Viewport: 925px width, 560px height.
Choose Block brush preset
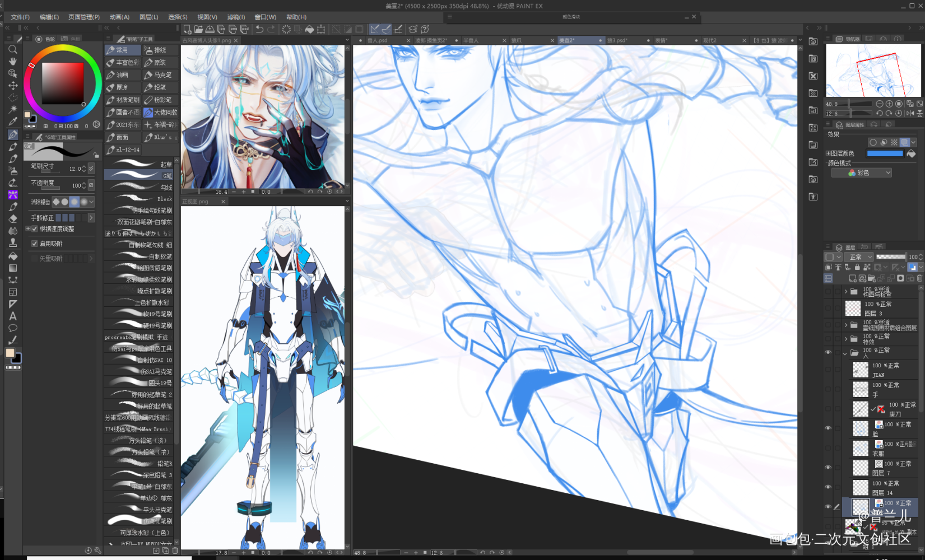(x=139, y=198)
